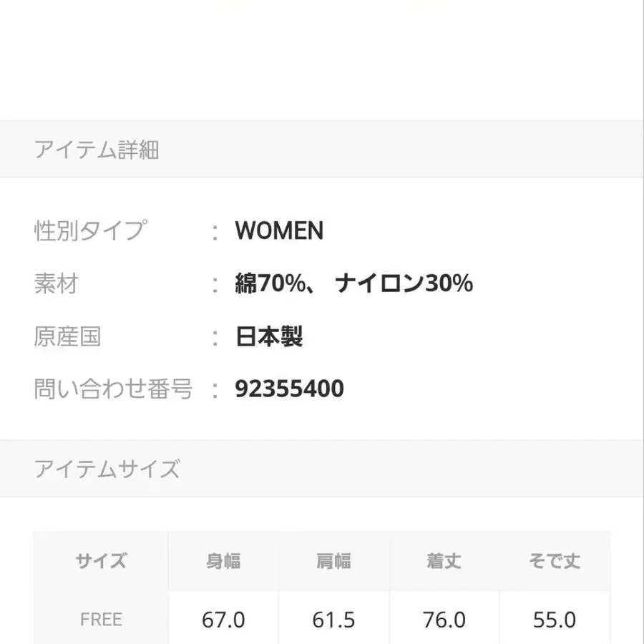Select the 着丈 column header
The image size is (644, 644).
444,561
